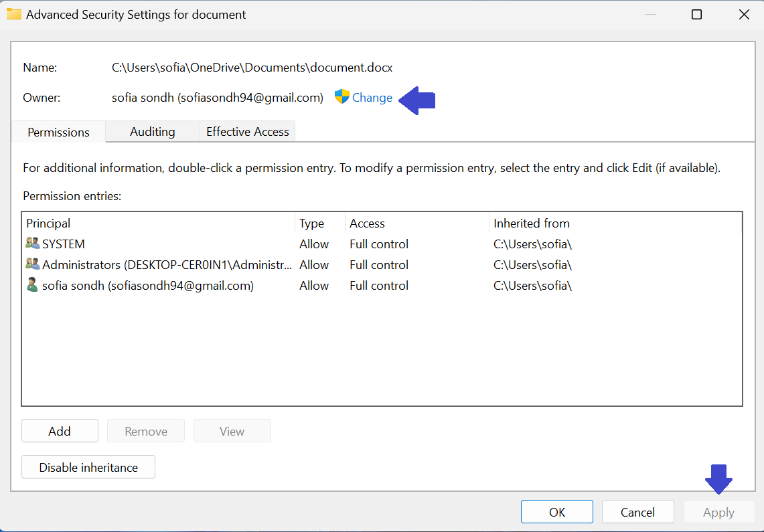Click the folder icon in the title bar

[14, 14]
